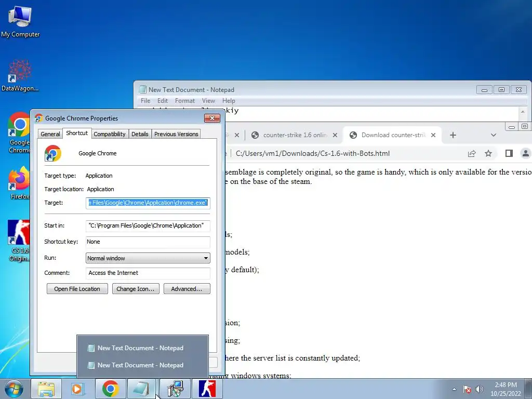Open DataWagon desktop shortcut

tap(20, 76)
